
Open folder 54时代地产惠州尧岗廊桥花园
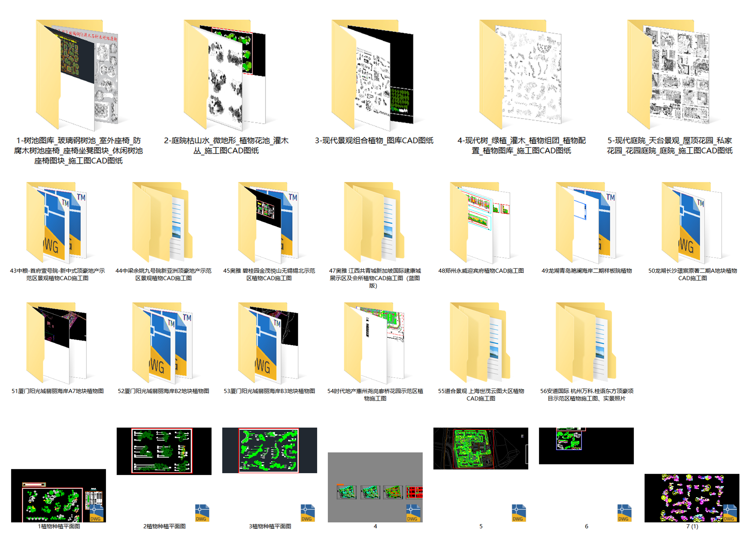pyautogui.click(x=374, y=343)
